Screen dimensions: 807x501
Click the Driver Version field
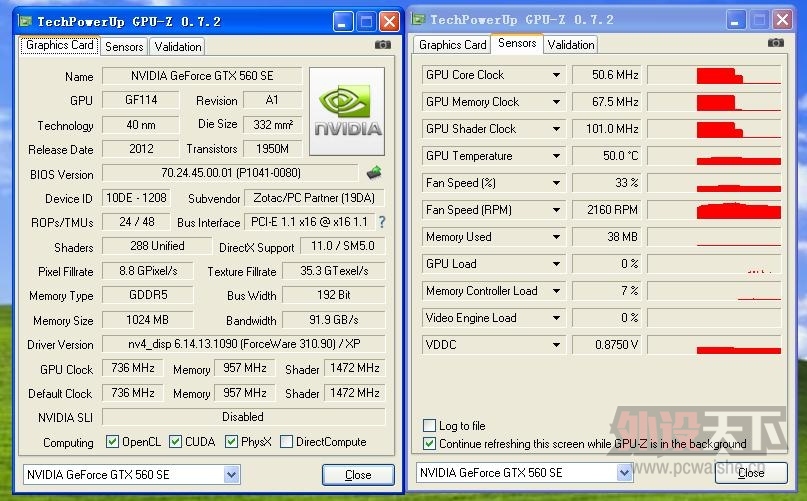pyautogui.click(x=243, y=344)
